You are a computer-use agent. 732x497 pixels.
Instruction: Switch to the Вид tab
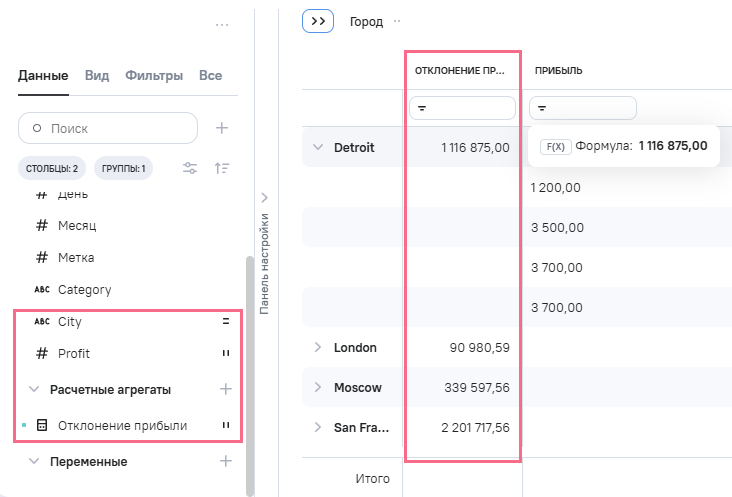pos(97,75)
